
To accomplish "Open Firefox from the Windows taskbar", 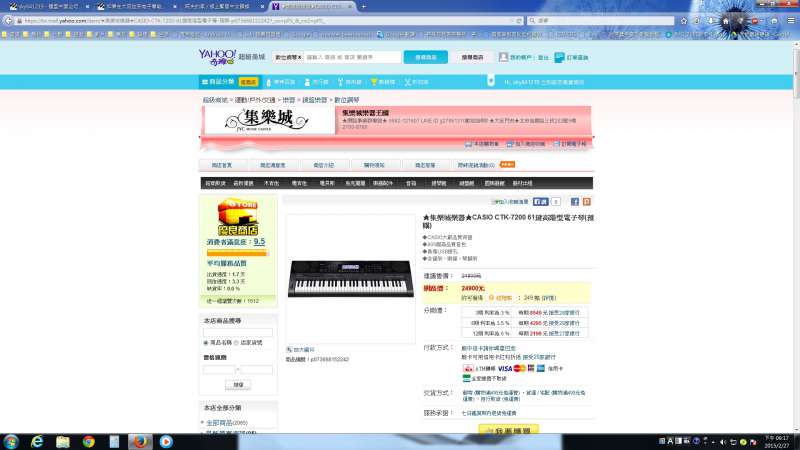I will pos(140,441).
